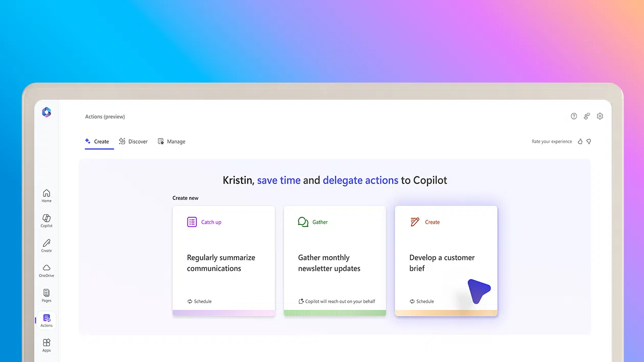Choose the Develop a customer brief card

coord(446,261)
